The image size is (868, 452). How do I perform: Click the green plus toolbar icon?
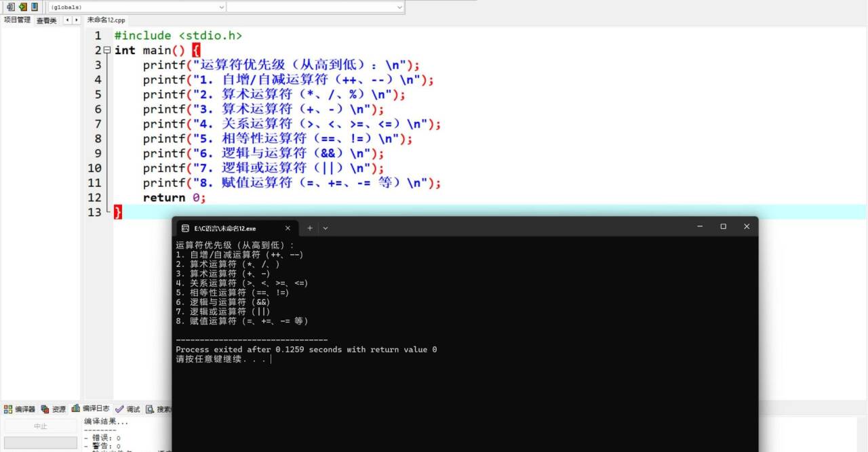click(x=22, y=7)
